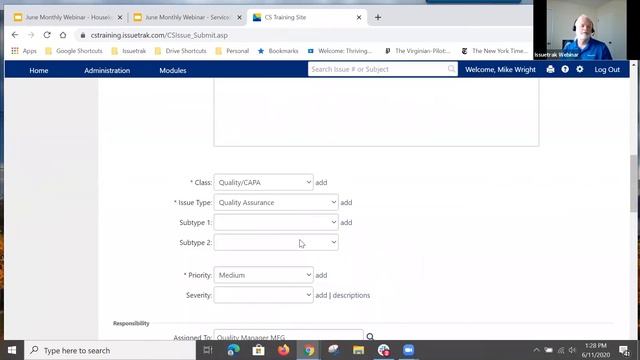This screenshot has width=640, height=360.
Task: Launch Microsoft Edge from taskbar
Action: coord(233,350)
